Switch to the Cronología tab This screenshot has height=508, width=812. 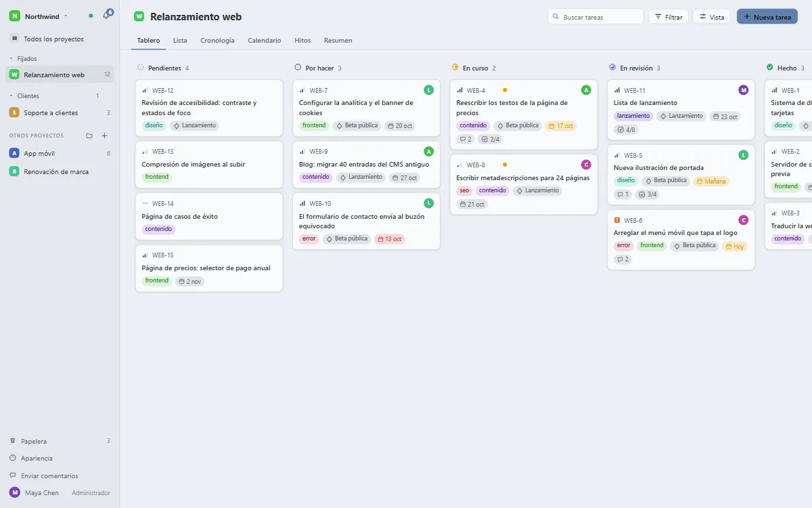point(217,41)
